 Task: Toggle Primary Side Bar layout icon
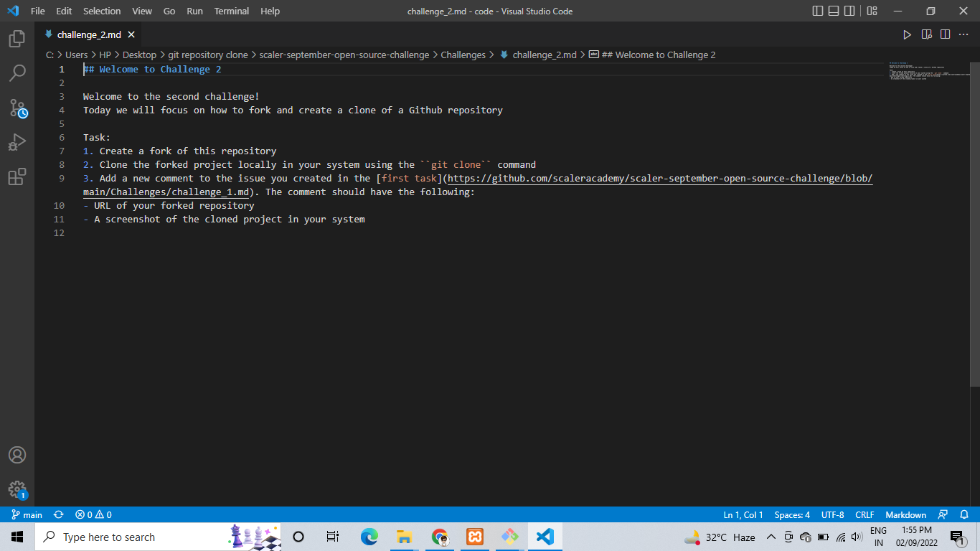click(x=818, y=11)
